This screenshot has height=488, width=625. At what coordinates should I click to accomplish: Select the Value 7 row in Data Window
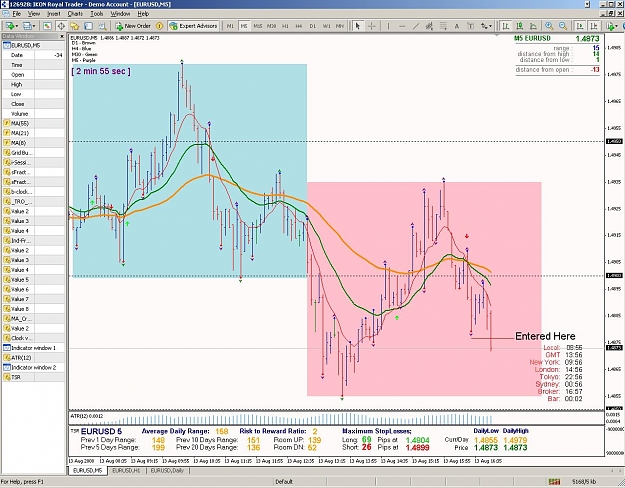[33, 299]
